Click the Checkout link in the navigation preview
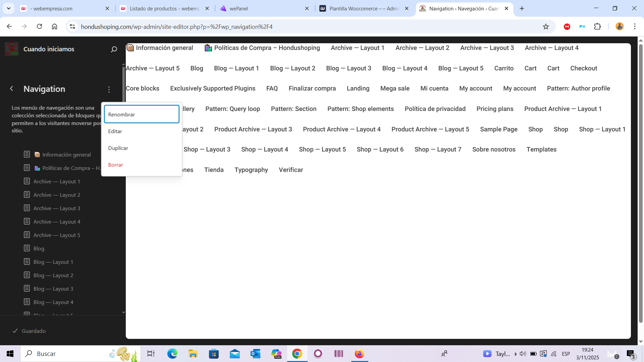 pos(583,68)
